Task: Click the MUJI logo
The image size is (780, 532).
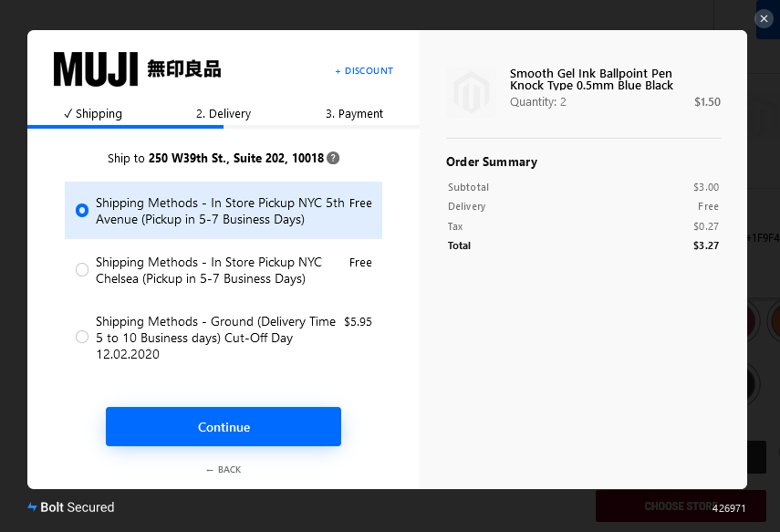Action: click(x=137, y=69)
